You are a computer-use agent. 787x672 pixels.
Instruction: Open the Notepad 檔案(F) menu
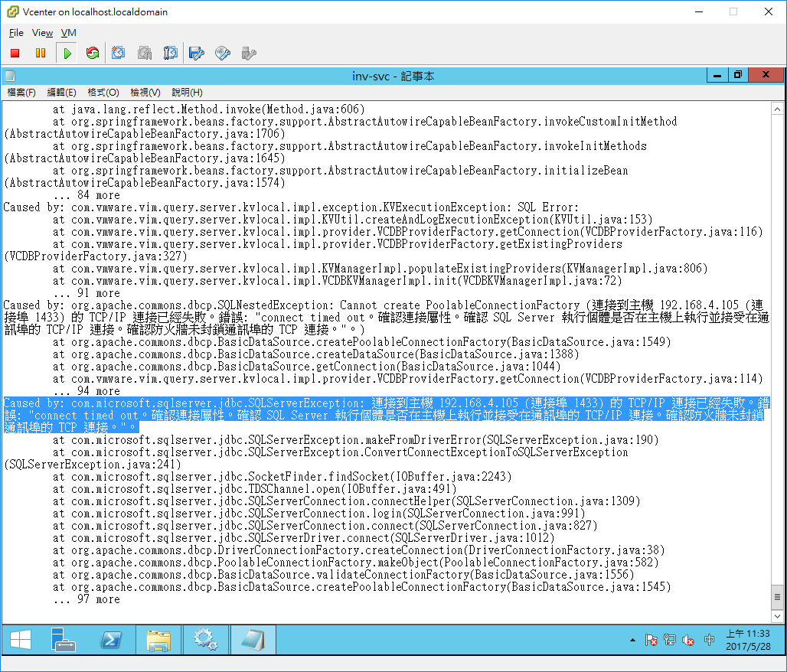[21, 93]
